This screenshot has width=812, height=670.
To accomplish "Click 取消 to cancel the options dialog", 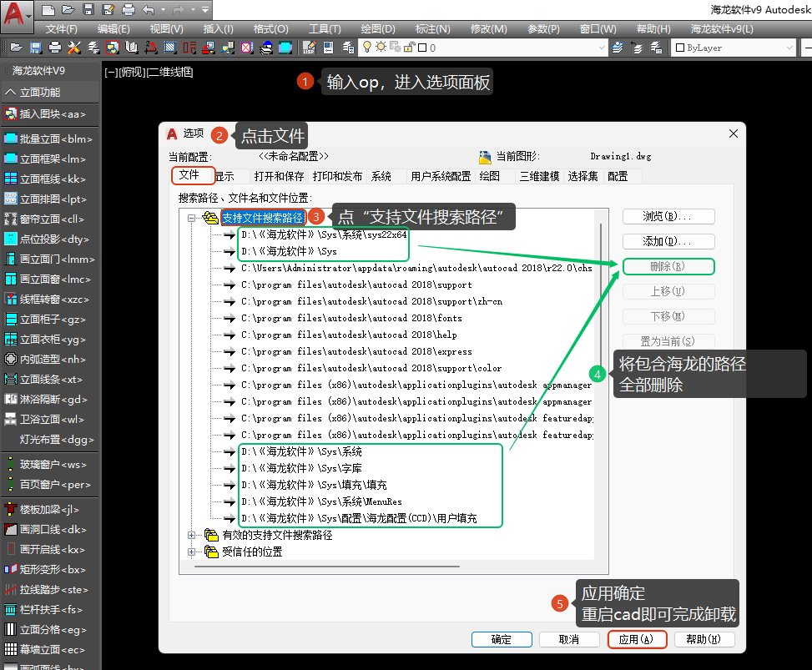I will click(x=569, y=639).
